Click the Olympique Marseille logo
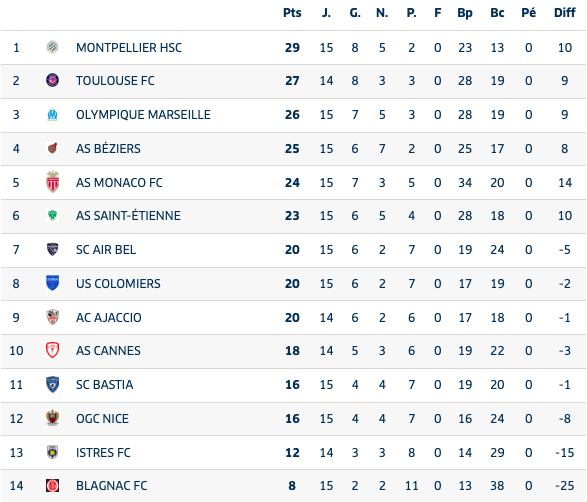This screenshot has width=587, height=502. coord(52,114)
